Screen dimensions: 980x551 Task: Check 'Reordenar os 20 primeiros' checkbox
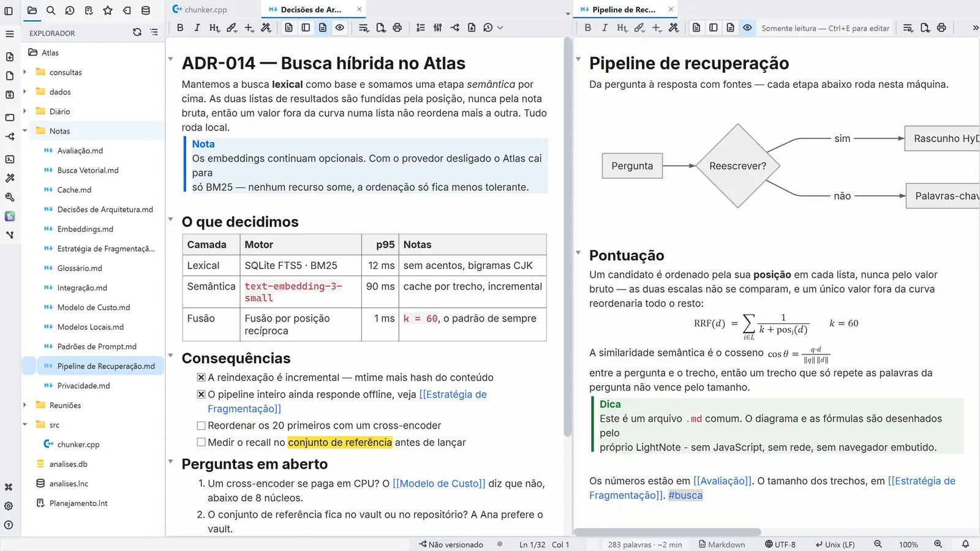[x=201, y=425]
